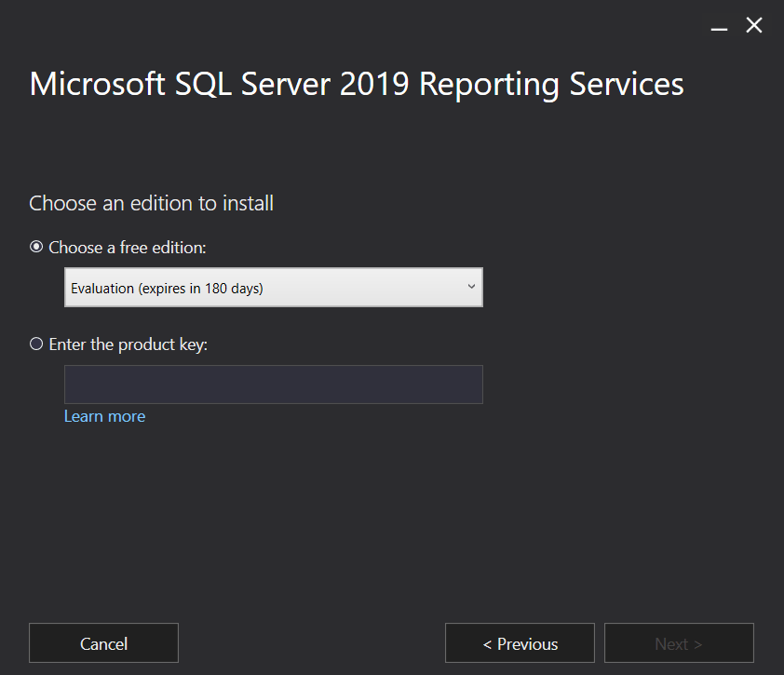Select the "Choose a free edition" radio button
Viewport: 784px width, 675px height.
coord(36,247)
